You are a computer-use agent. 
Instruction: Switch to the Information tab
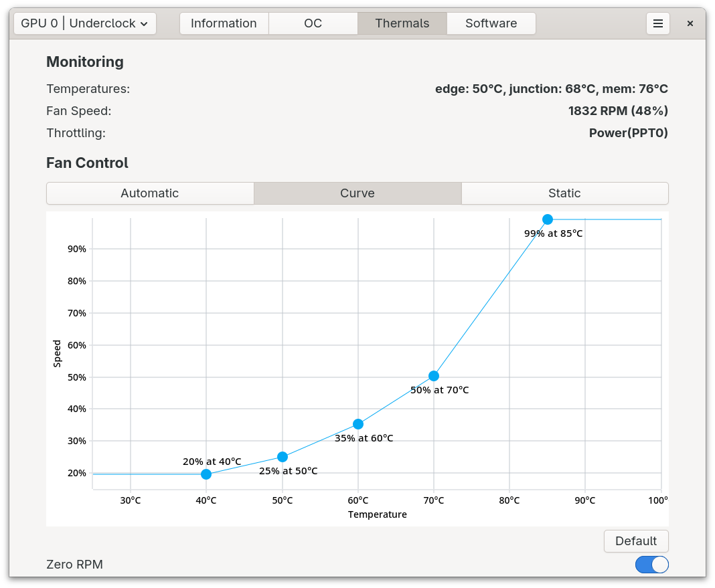tap(224, 23)
